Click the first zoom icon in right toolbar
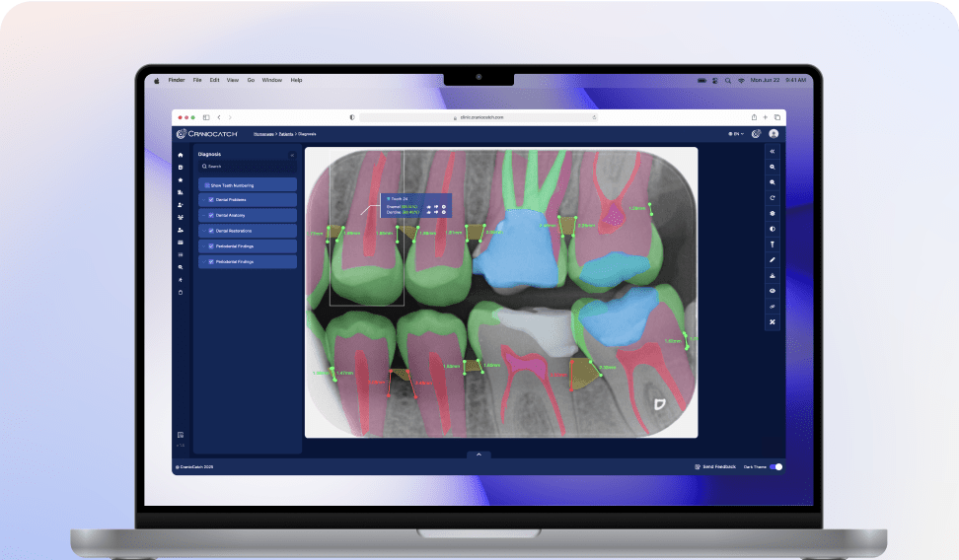 (773, 167)
